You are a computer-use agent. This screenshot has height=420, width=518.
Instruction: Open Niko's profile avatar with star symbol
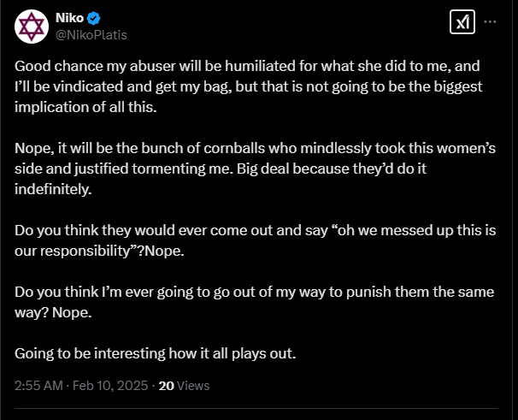(x=32, y=27)
